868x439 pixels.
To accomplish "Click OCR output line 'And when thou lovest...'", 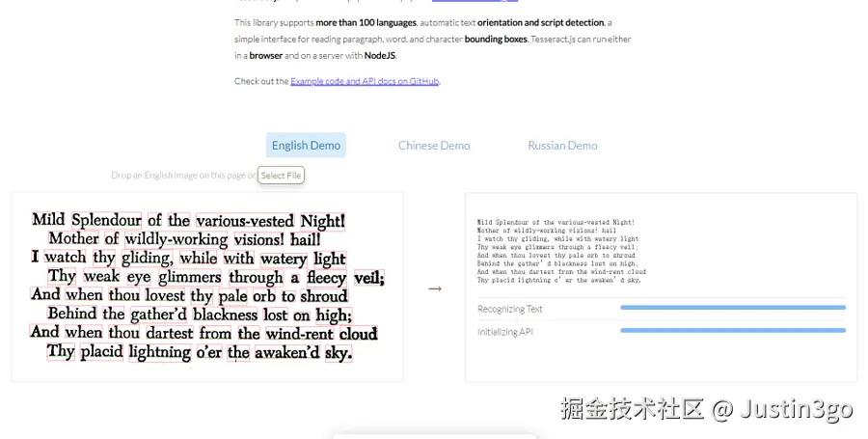I will click(x=556, y=256).
